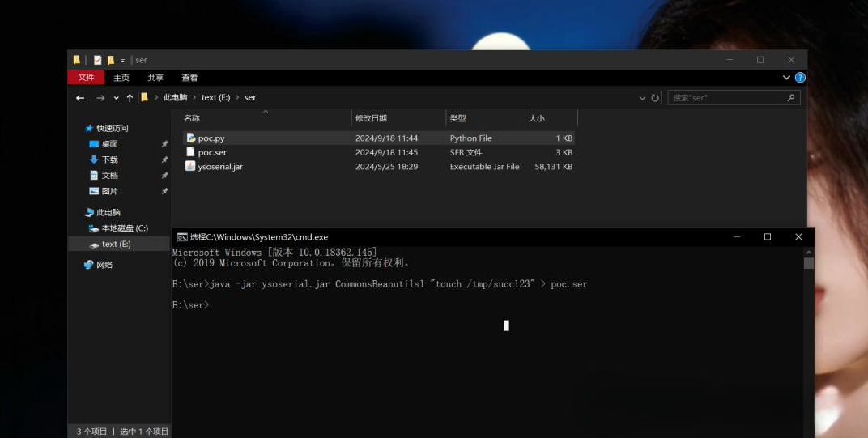Image resolution: width=868 pixels, height=438 pixels.
Task: Click the Explorer forward arrow
Action: 100,97
